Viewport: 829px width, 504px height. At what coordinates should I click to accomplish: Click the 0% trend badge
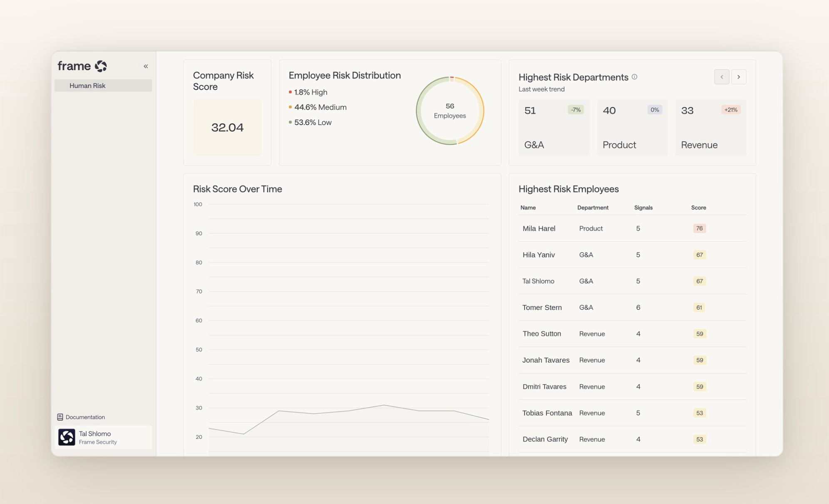tap(655, 110)
